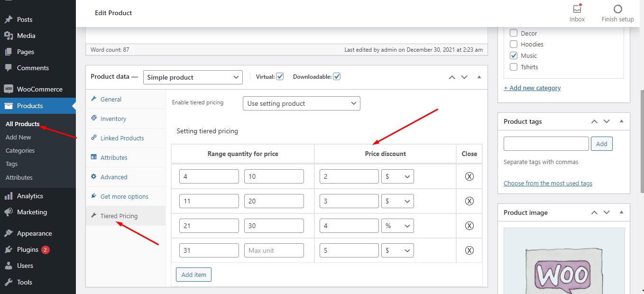Viewport: 644px width, 294px height.
Task: Open the Appearance section
Action: click(9, 233)
